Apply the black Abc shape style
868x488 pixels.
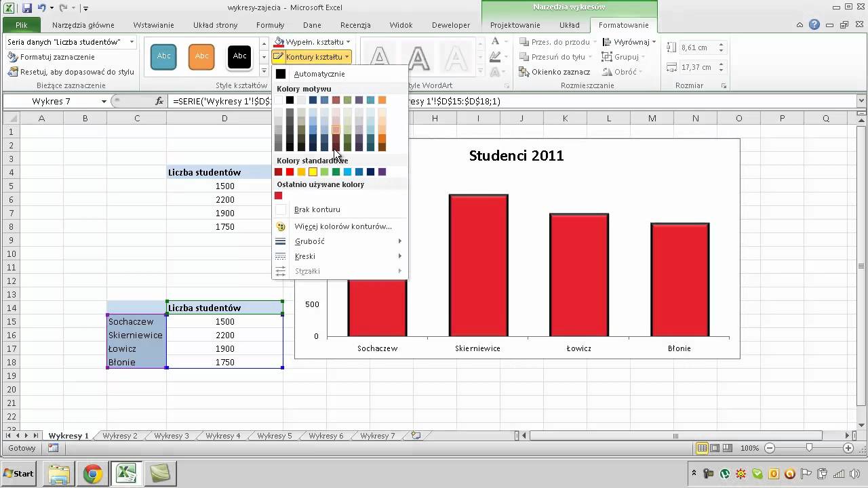tap(240, 56)
